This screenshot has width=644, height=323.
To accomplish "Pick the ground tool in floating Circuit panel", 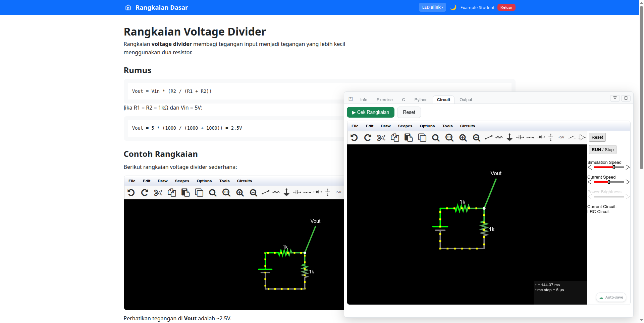I will point(509,137).
